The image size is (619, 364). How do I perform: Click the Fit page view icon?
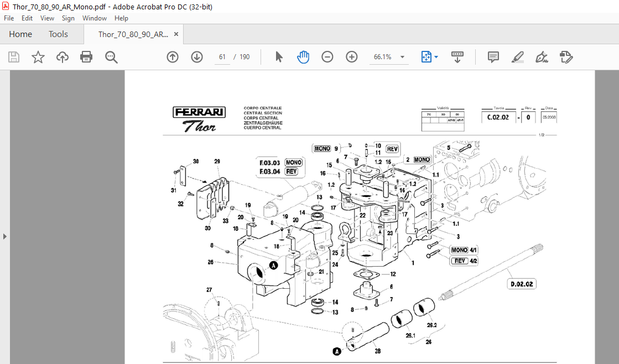(426, 57)
